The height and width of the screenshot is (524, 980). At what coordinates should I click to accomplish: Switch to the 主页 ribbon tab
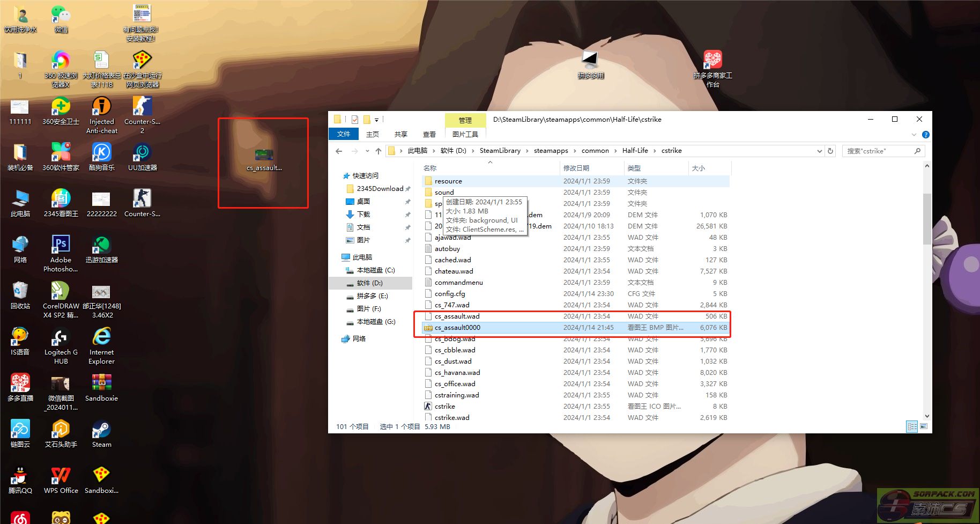373,134
